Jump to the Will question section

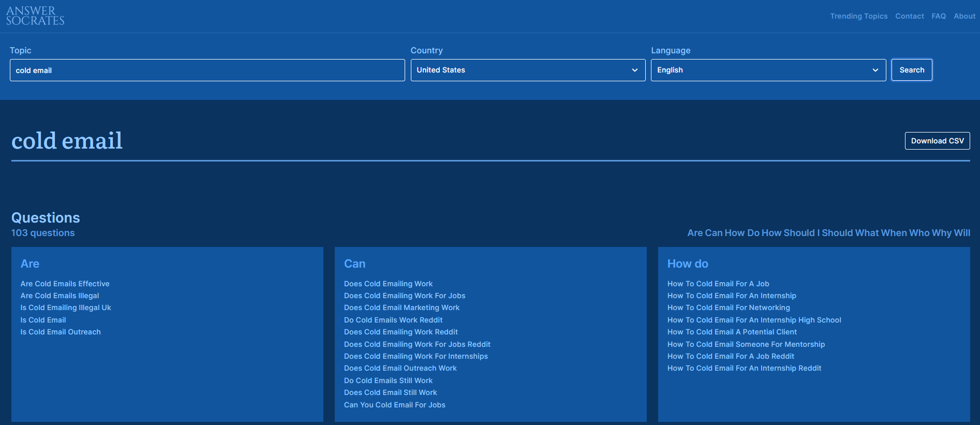pos(962,233)
